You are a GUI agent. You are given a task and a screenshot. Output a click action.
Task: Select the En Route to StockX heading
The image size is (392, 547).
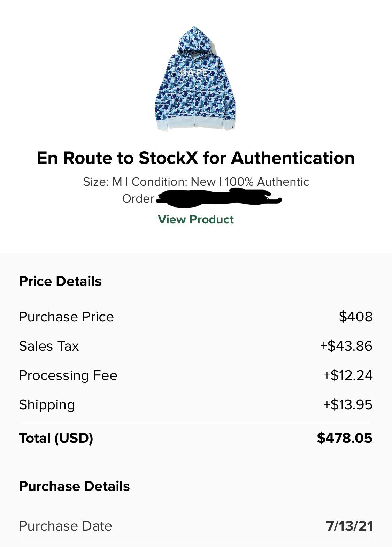(196, 159)
